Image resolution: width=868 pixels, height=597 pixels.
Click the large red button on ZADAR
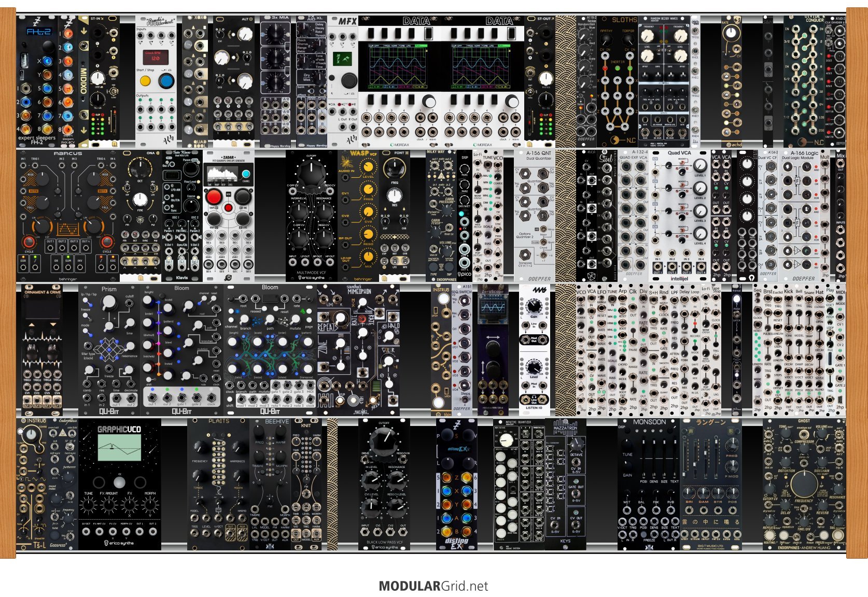pyautogui.click(x=214, y=197)
